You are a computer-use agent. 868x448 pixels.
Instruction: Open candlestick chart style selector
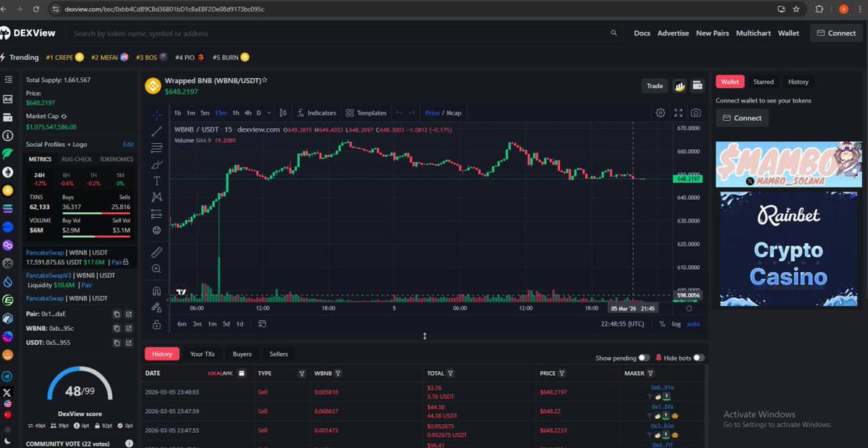click(283, 113)
